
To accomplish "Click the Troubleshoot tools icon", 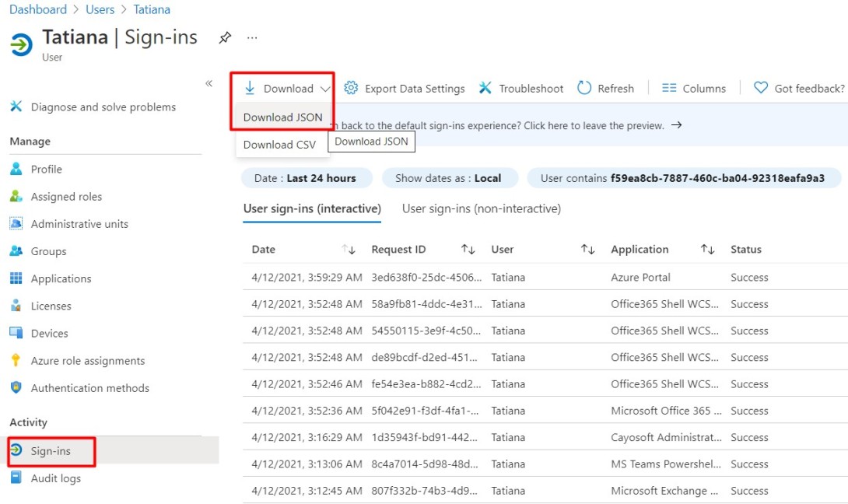I will (485, 88).
